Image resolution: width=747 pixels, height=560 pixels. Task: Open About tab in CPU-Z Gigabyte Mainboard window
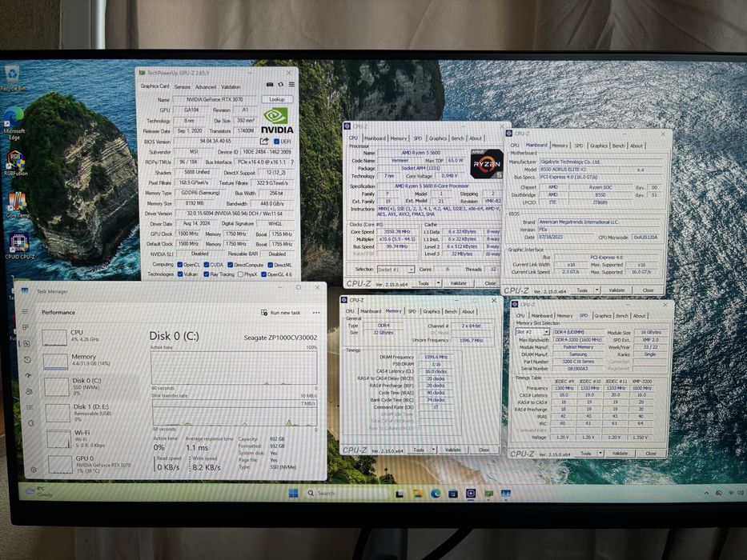coord(637,146)
